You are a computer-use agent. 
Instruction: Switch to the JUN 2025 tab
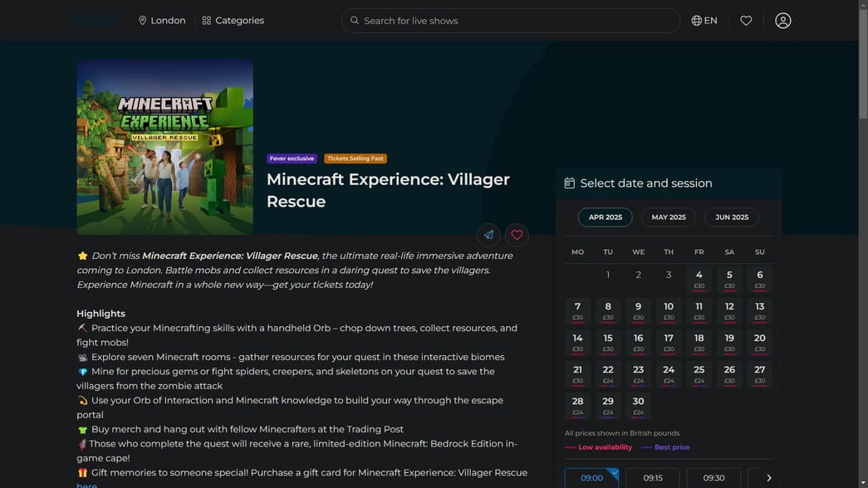tap(731, 217)
